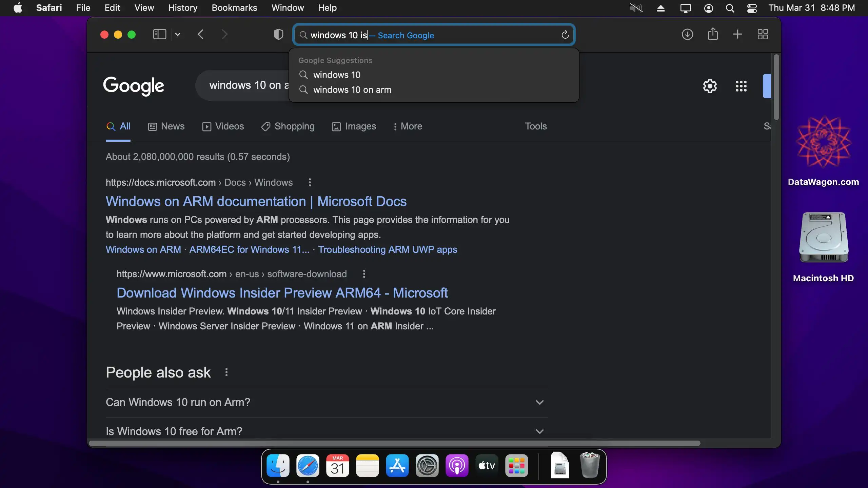This screenshot has height=488, width=868.
Task: Reload the page with the refresh icon
Action: click(565, 35)
